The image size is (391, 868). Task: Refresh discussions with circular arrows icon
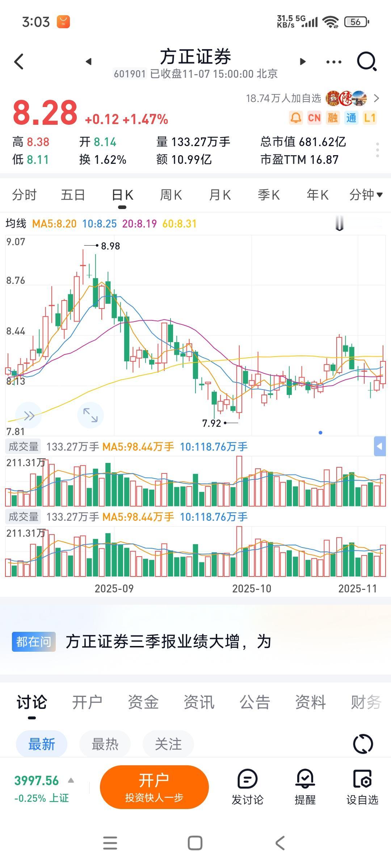(x=363, y=744)
